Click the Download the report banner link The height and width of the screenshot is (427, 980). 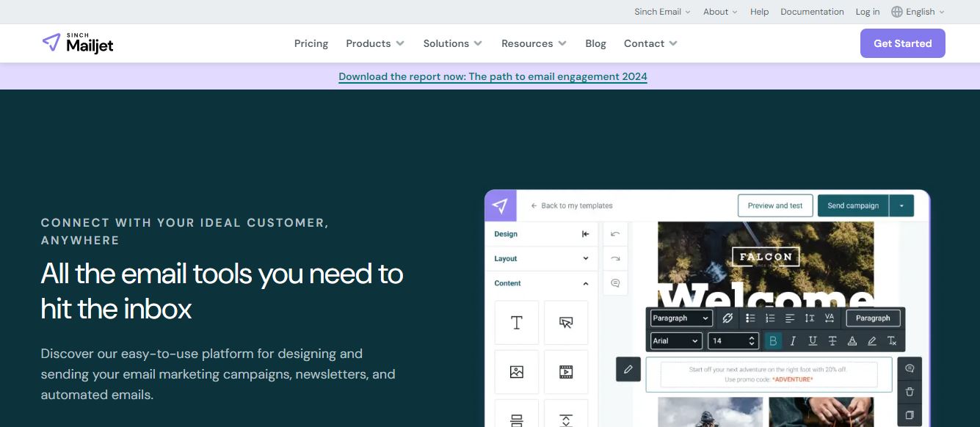(493, 76)
